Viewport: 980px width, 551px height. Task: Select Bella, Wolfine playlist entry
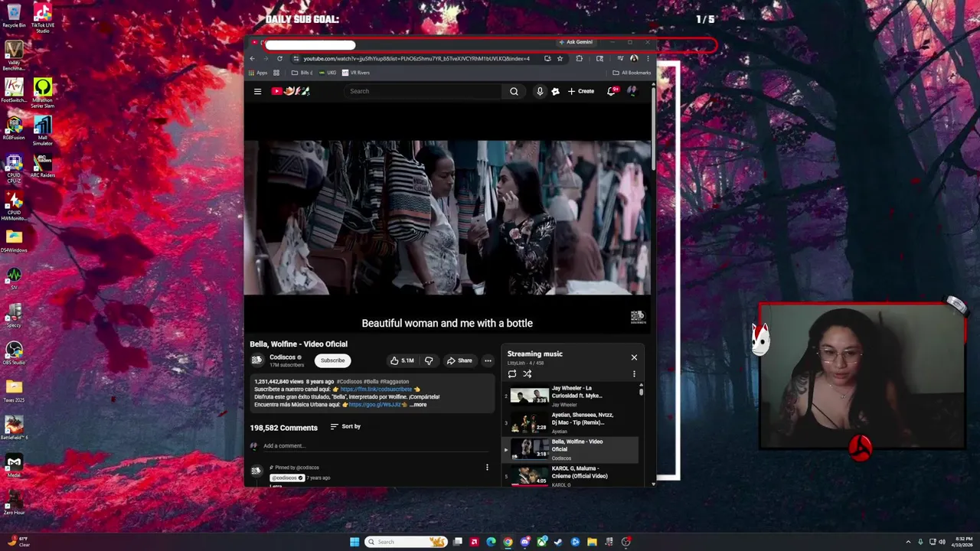pyautogui.click(x=570, y=449)
